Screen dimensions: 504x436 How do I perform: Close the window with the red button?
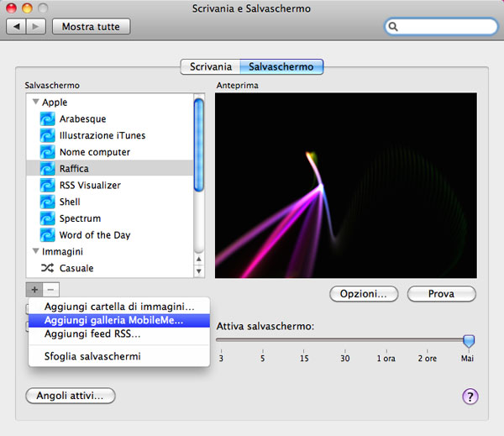(11, 8)
